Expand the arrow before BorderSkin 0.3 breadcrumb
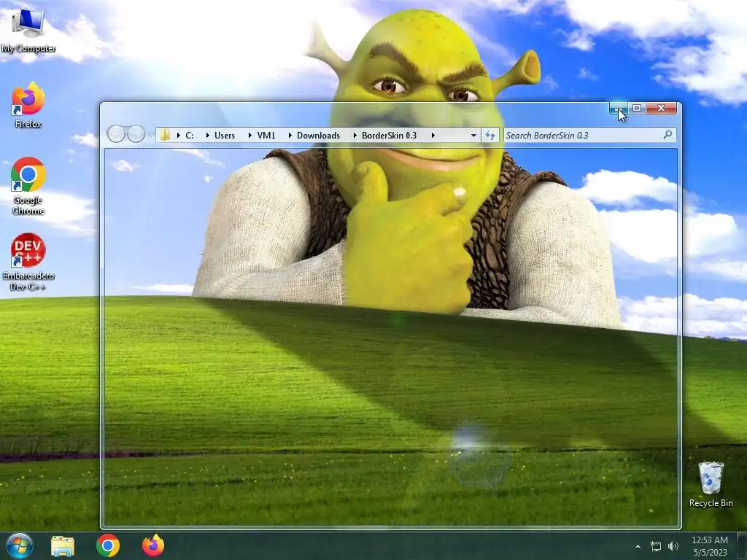Viewport: 747px width, 560px height. click(x=355, y=135)
